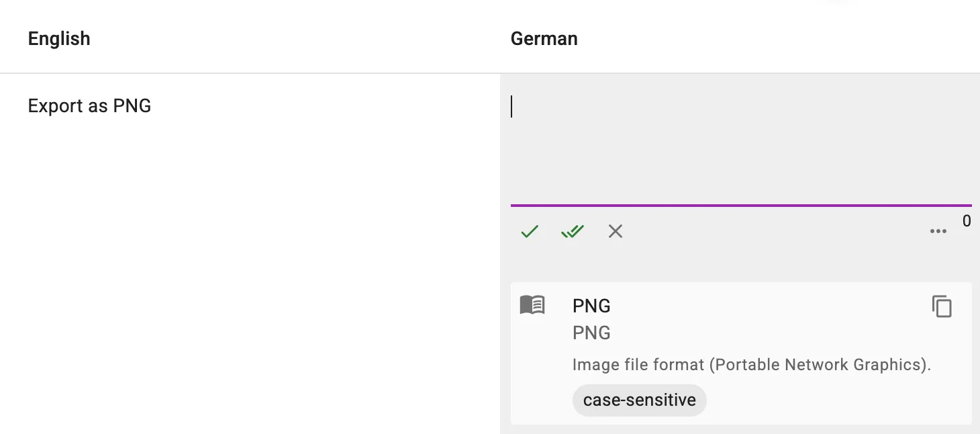The image size is (980, 434).
Task: Copy the PNG glossary term using copy icon
Action: pos(942,306)
